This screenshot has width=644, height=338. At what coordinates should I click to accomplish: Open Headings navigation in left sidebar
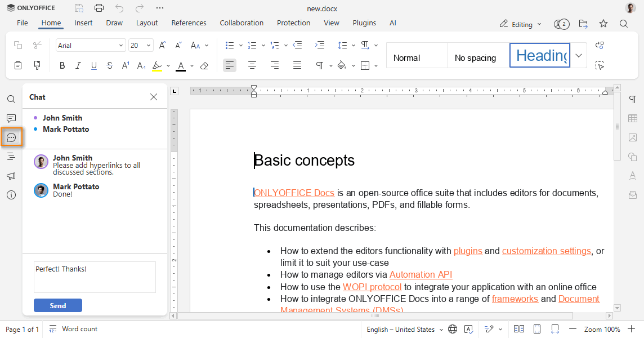pyautogui.click(x=11, y=156)
